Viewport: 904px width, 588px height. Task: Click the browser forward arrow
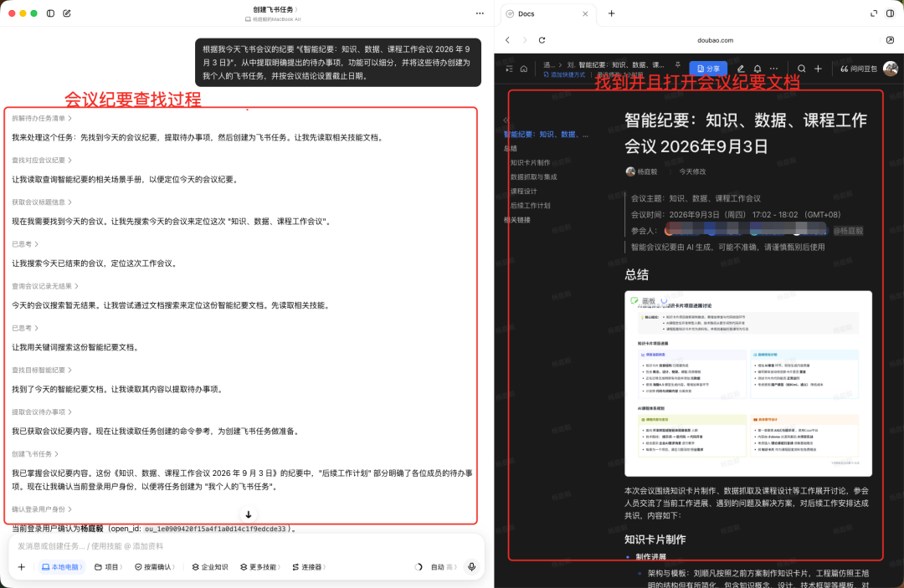[525, 40]
